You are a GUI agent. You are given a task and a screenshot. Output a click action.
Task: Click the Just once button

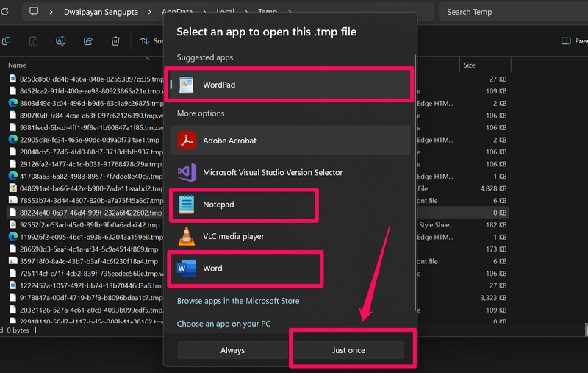pos(348,350)
